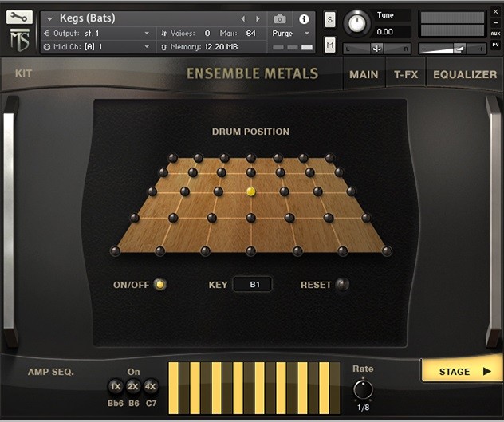Enable 1x amp sequencer speed
Image resolution: width=504 pixels, height=422 pixels.
click(x=115, y=386)
